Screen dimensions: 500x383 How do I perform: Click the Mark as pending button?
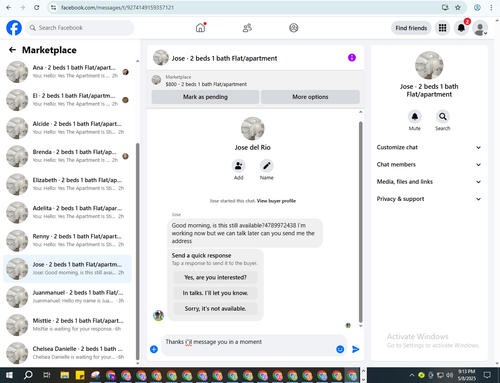205,97
